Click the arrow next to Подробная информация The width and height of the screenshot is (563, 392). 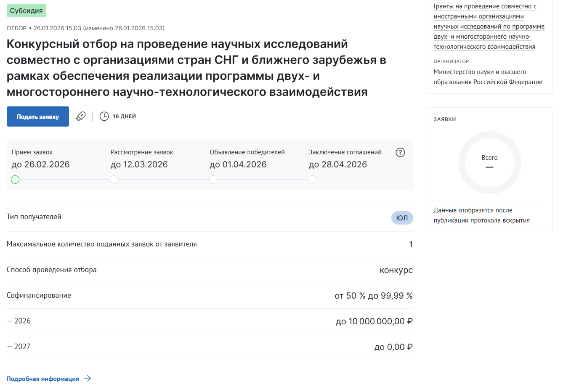[x=88, y=379]
